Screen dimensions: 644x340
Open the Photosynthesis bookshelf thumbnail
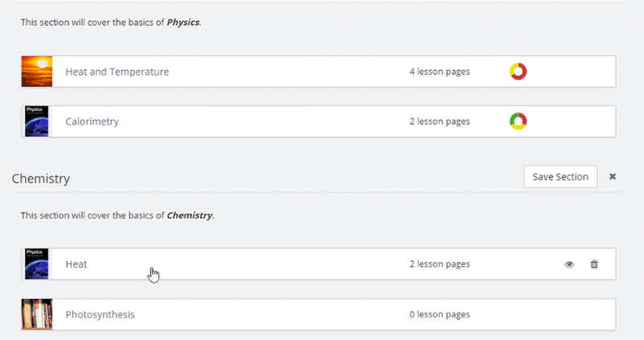[37, 314]
